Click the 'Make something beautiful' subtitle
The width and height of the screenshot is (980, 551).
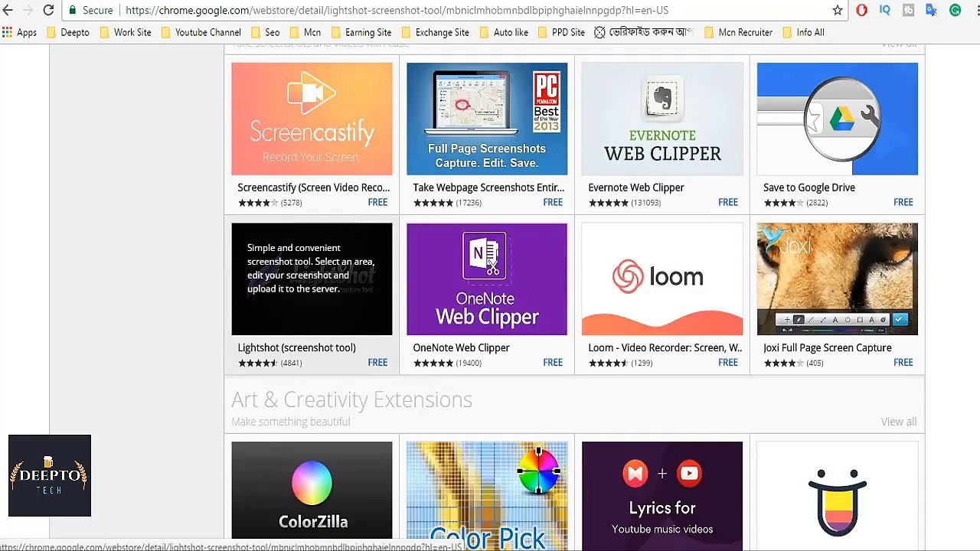pos(291,422)
